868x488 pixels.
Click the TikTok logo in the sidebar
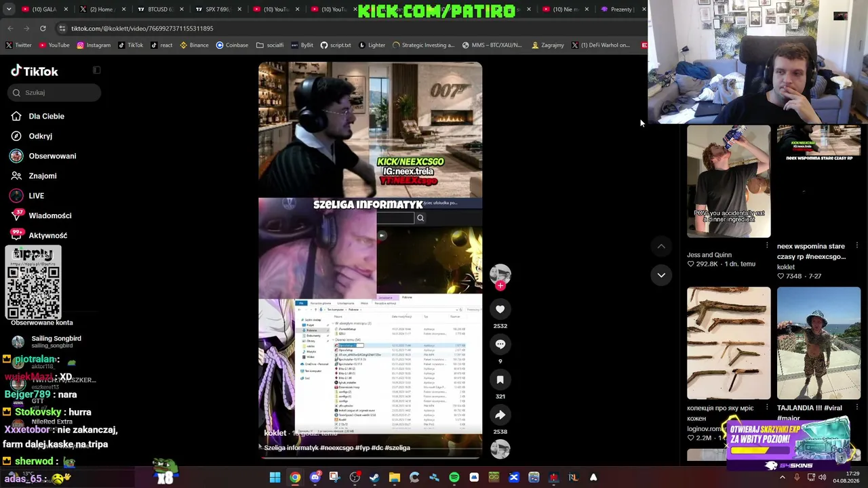pyautogui.click(x=35, y=71)
